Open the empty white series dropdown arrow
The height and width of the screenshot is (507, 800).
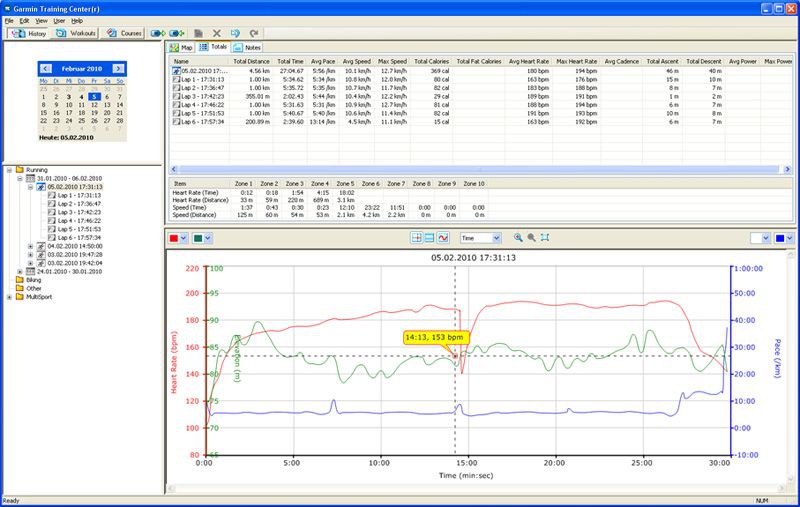765,238
